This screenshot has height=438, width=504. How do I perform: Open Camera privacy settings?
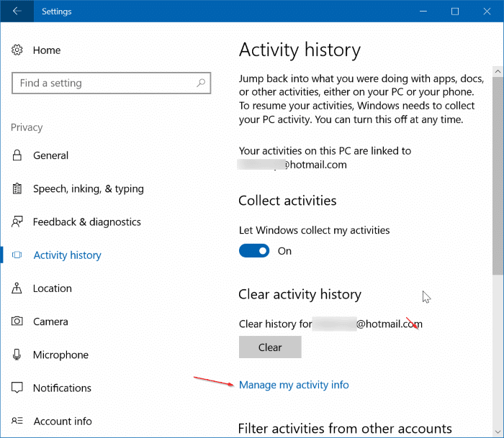pos(51,321)
